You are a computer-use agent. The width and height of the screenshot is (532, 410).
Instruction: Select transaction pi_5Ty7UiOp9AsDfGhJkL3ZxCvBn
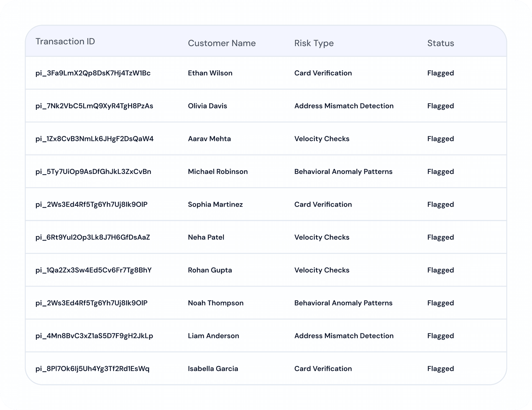coord(93,172)
